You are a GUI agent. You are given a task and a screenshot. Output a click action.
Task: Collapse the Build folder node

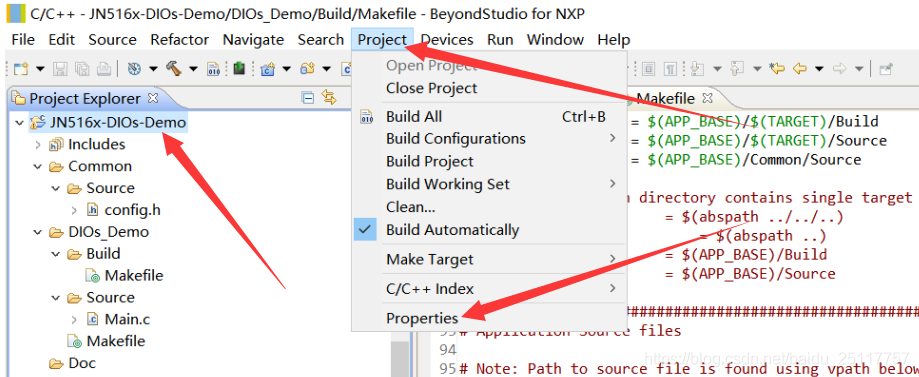coord(56,254)
